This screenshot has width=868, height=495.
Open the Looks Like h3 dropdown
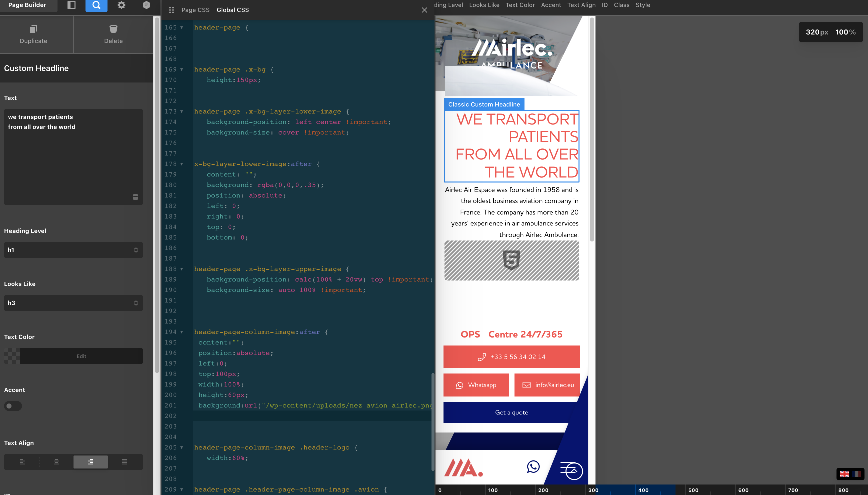coord(73,303)
